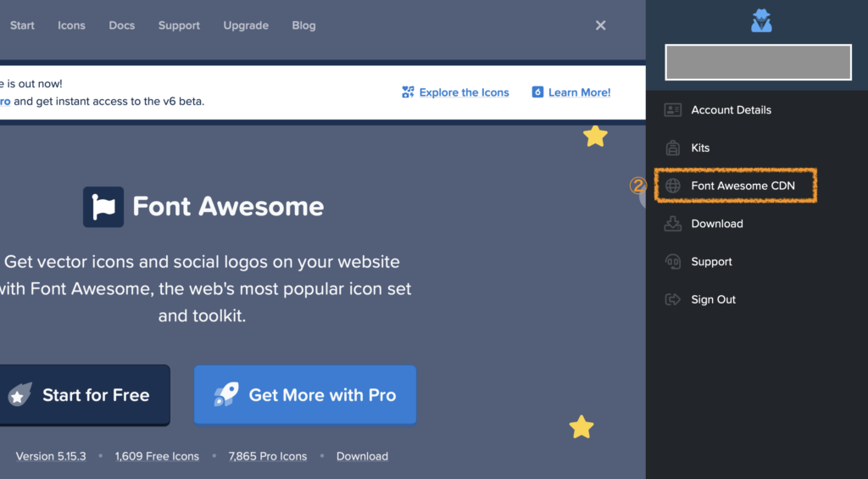Choose Support in the sidebar menu
This screenshot has width=868, height=479.
(711, 261)
